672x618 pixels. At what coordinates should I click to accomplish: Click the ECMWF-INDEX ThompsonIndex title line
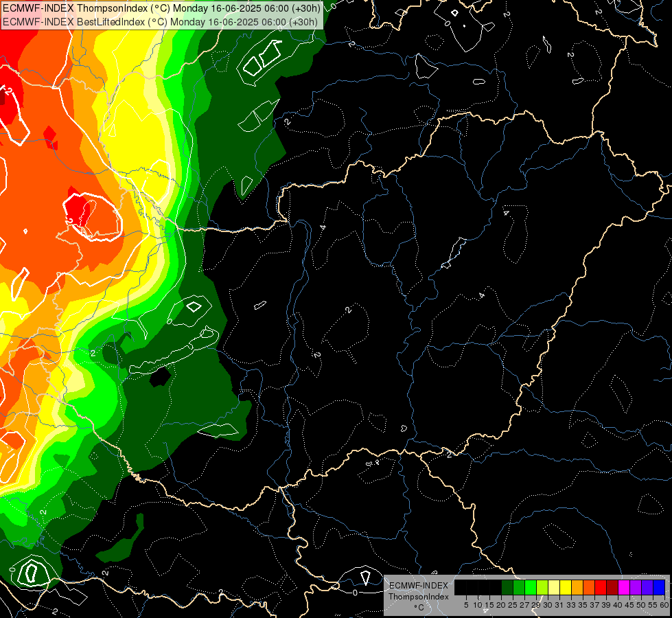(x=161, y=8)
